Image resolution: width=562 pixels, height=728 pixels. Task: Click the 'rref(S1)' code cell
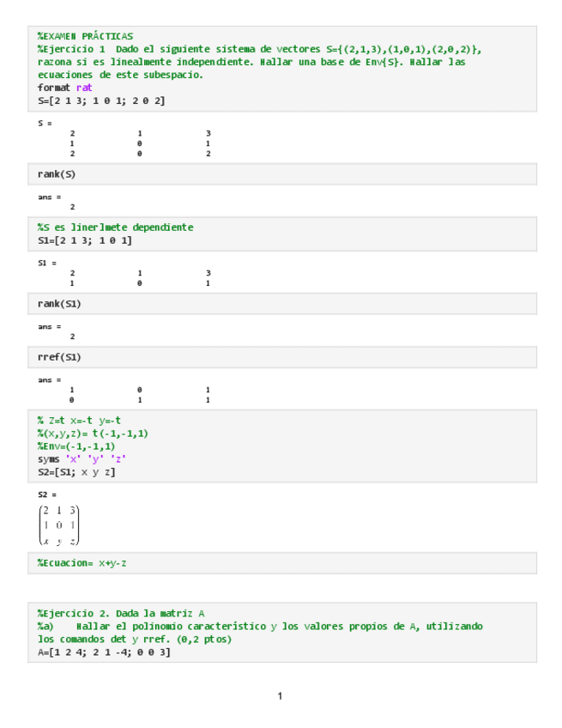click(59, 356)
